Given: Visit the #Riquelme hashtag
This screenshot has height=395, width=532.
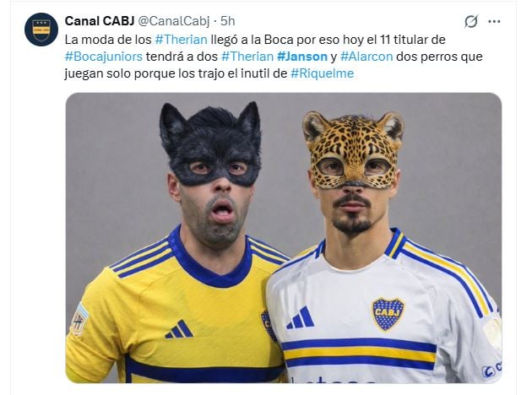Looking at the screenshot, I should click(322, 73).
